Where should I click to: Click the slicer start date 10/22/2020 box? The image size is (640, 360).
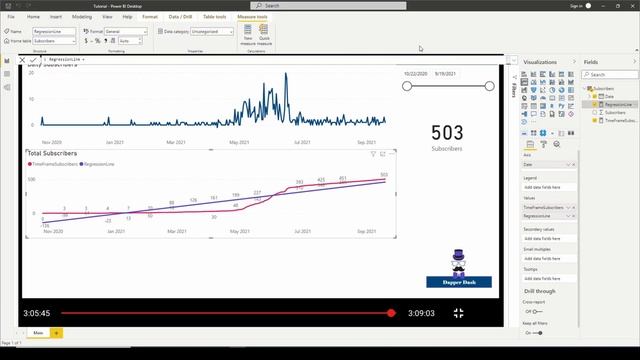point(416,74)
